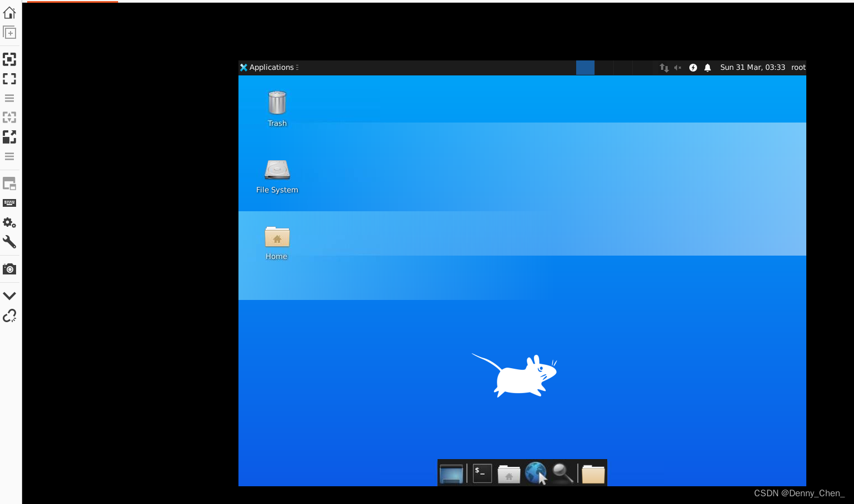The height and width of the screenshot is (504, 854).
Task: Open settings via the gears icon
Action: (9, 222)
